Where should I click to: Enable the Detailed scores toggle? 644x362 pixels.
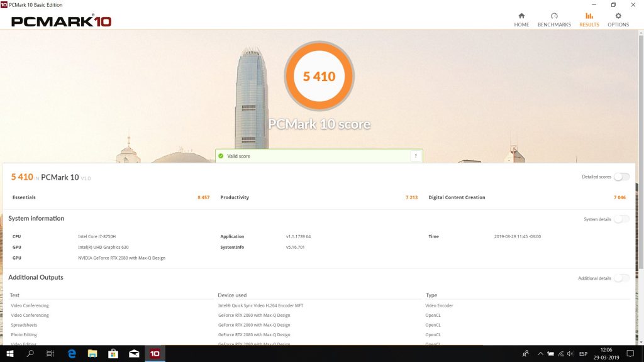(x=621, y=177)
